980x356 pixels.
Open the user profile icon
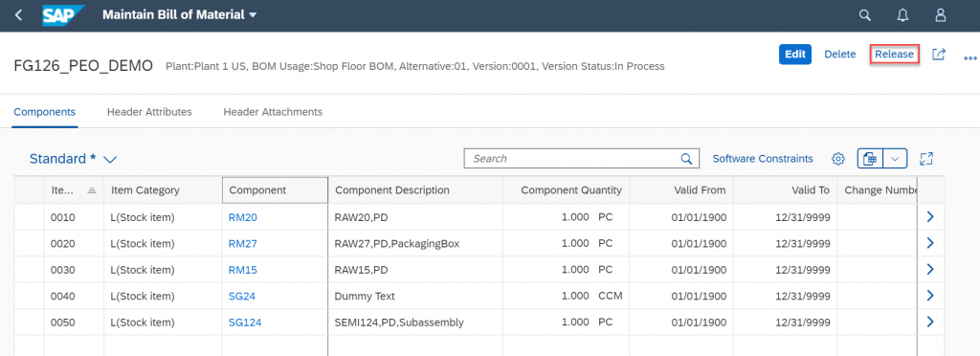[940, 15]
